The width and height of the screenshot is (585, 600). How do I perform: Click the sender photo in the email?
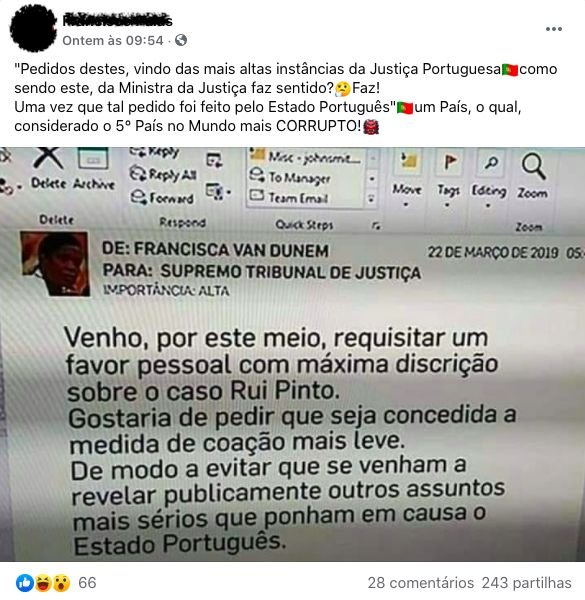55,263
